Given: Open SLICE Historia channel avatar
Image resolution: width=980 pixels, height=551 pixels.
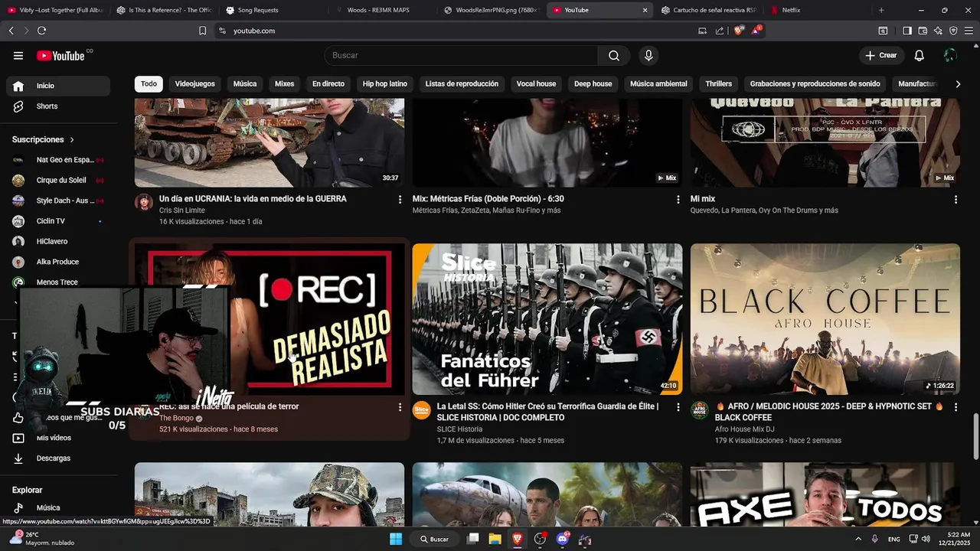Looking at the screenshot, I should tap(422, 410).
